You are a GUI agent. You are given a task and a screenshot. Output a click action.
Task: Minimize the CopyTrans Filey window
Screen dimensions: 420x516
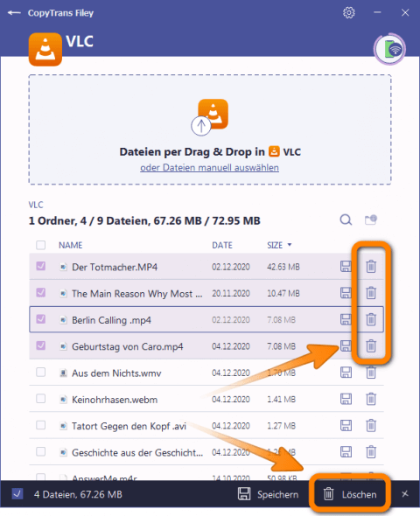(x=377, y=12)
